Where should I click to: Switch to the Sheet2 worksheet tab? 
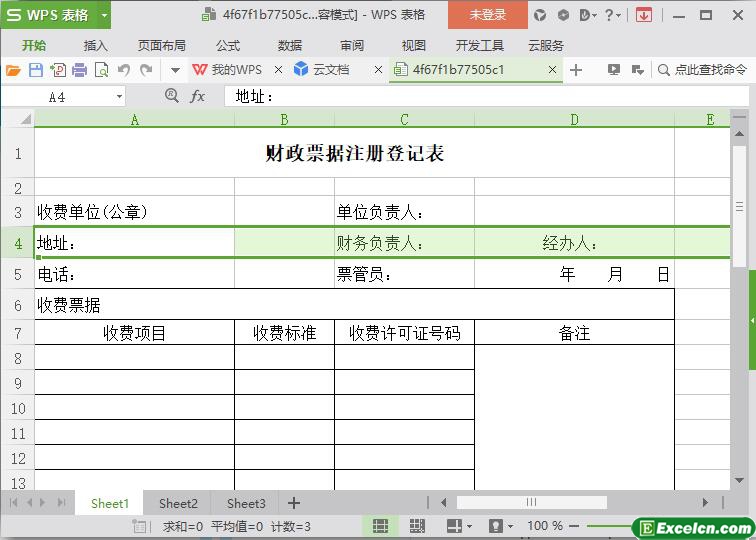pos(178,503)
